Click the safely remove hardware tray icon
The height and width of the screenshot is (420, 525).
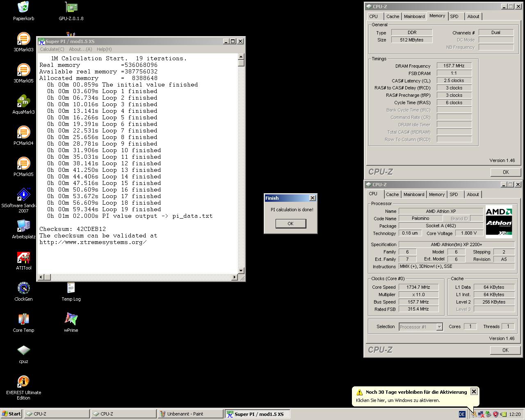pos(488,414)
